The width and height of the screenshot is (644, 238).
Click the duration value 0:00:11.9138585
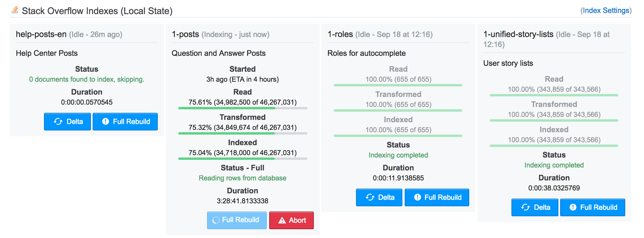coord(398,178)
